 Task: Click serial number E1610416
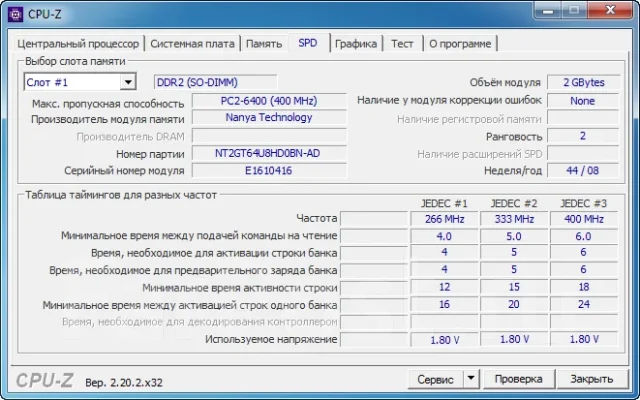click(x=269, y=171)
